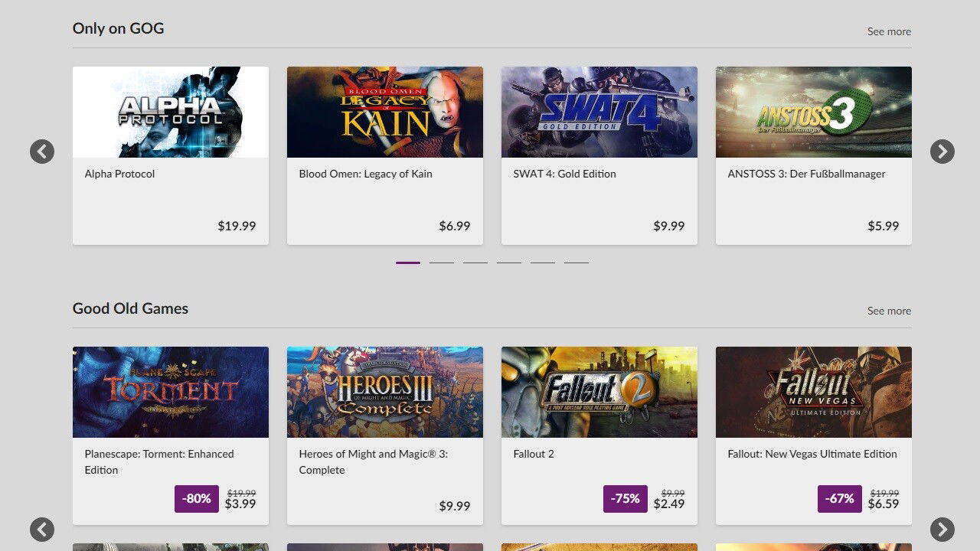
Task: Click Heroes of Might and Magic 3 cover
Action: [385, 392]
